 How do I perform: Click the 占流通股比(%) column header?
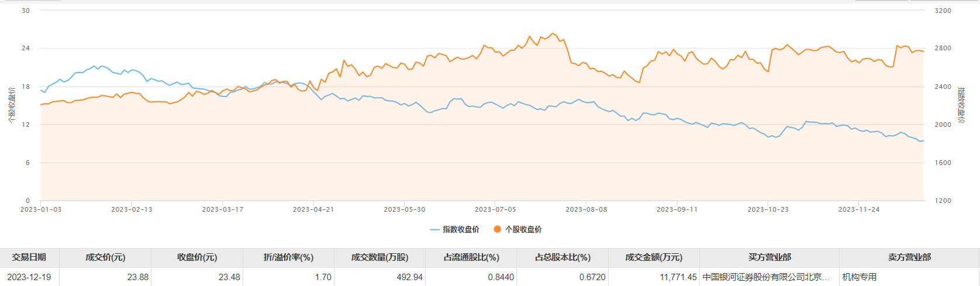(x=471, y=257)
